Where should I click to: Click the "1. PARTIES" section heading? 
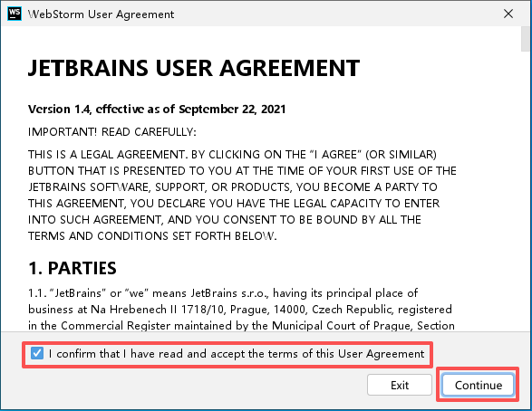tap(73, 268)
